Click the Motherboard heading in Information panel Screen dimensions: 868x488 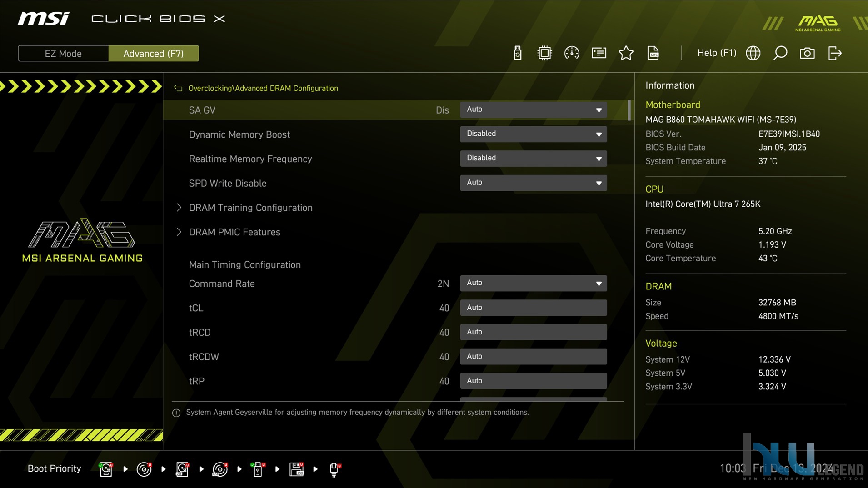coord(673,105)
